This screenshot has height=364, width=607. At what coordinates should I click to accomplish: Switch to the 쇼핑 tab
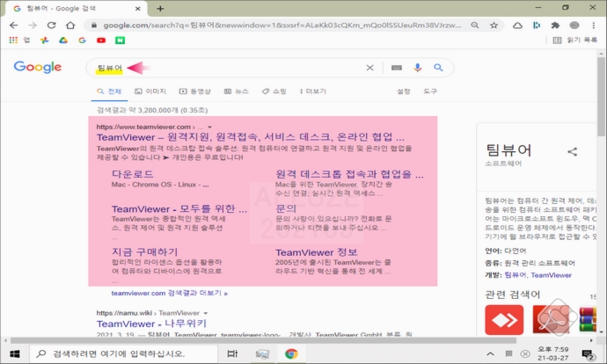[274, 91]
